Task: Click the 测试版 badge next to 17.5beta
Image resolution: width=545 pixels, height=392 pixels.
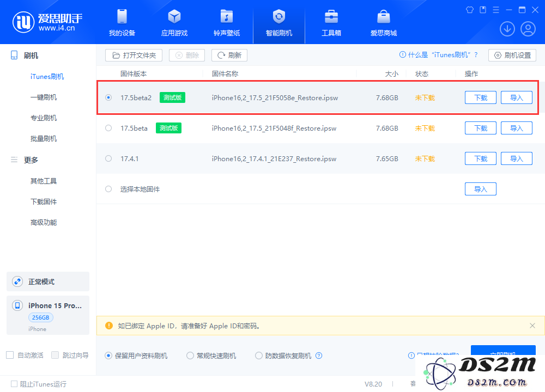Action: click(x=168, y=128)
